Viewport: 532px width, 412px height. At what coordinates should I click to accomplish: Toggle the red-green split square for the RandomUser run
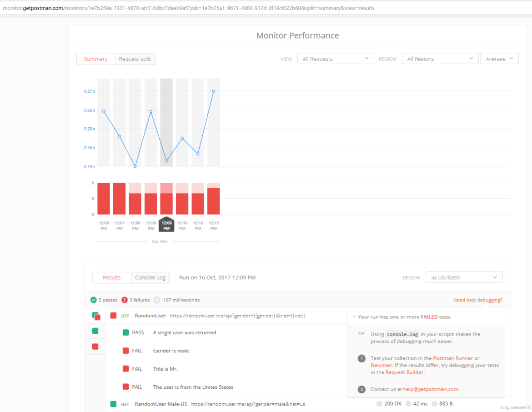coord(95,316)
